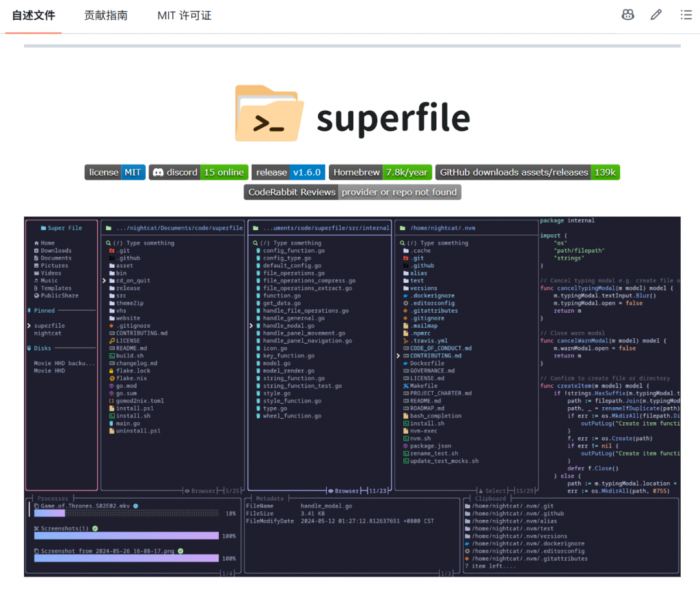Open the outline list icon
This screenshot has width=700, height=595.
coord(686,15)
